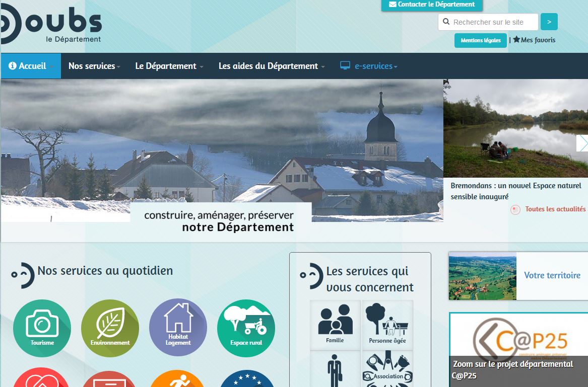Submit search with the > button

tap(549, 22)
